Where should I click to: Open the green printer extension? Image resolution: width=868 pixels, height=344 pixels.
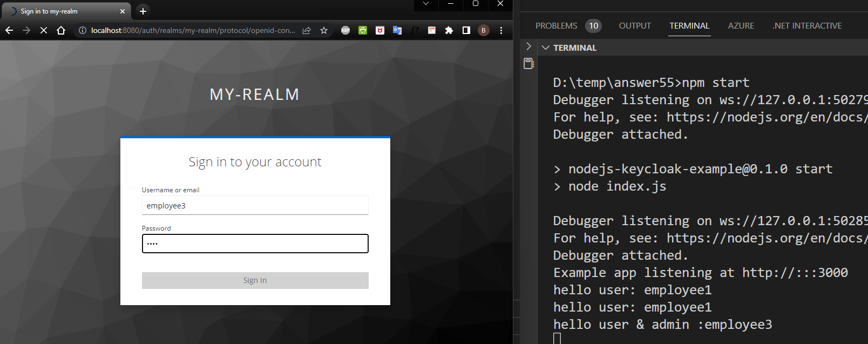click(x=363, y=30)
